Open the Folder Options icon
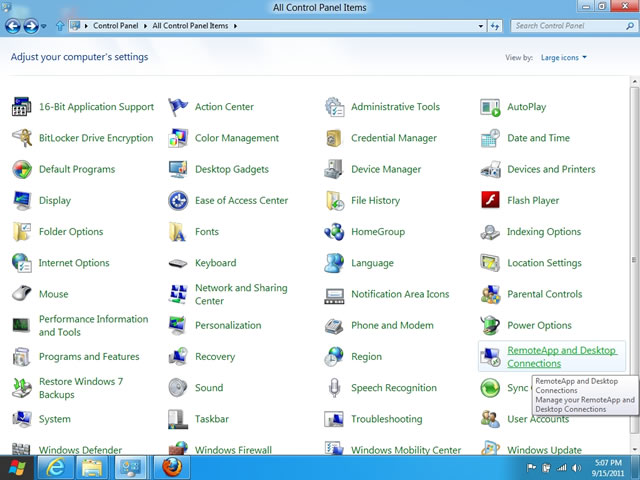Viewport: 640px width, 480px height. (22, 232)
